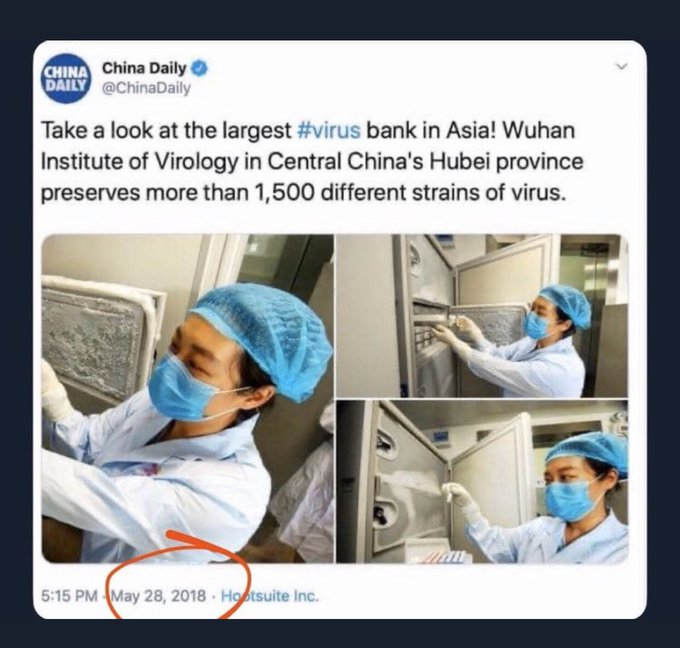Click the blue verified badge icon
The width and height of the screenshot is (680, 648).
point(200,69)
